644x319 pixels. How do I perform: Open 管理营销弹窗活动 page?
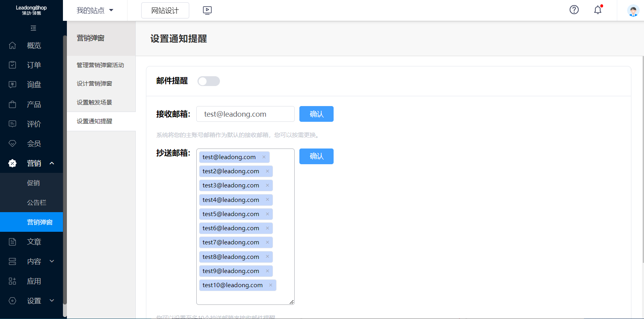[x=100, y=65]
